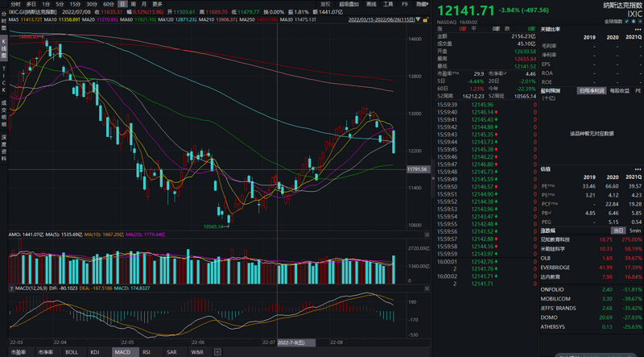Open the 更多 period options
The image size is (644, 357).
[157, 4]
